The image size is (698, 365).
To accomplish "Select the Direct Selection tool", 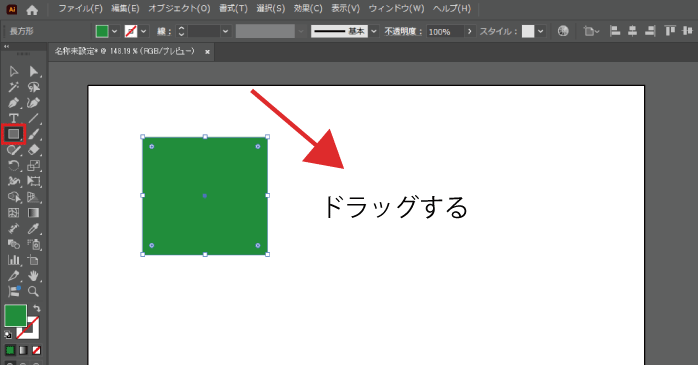I will click(x=33, y=71).
